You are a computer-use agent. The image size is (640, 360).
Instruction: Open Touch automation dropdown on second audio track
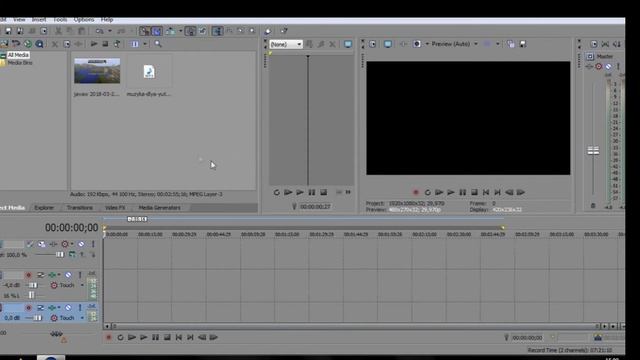(x=82, y=318)
